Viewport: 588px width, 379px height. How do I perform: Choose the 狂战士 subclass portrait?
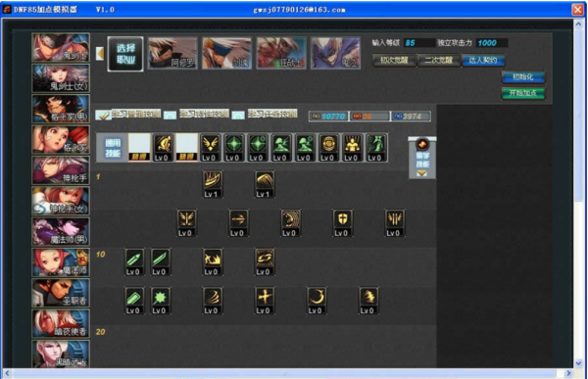[281, 53]
